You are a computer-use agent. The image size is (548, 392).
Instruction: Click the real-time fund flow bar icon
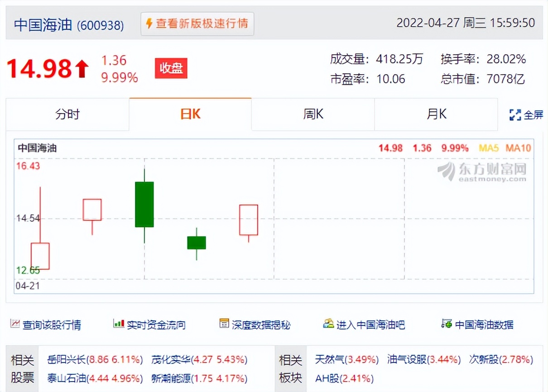point(119,324)
